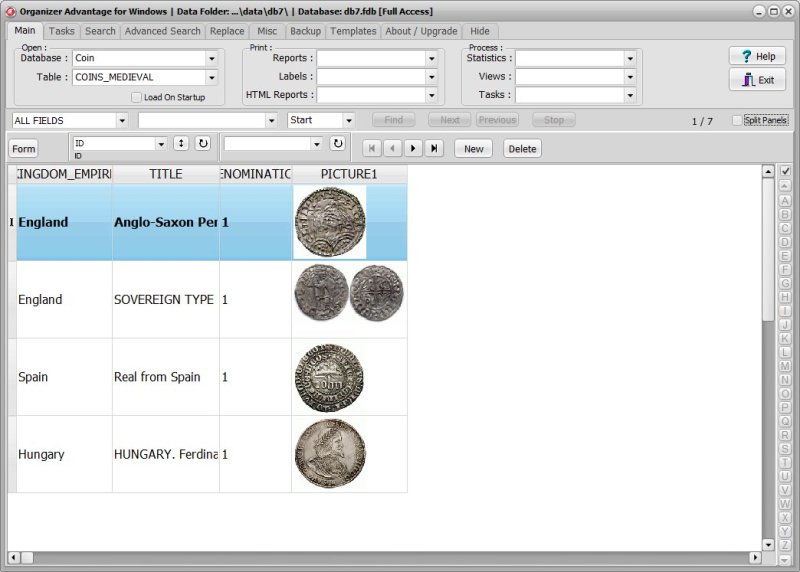Open the Backup tab
The image size is (800, 572).
(305, 31)
